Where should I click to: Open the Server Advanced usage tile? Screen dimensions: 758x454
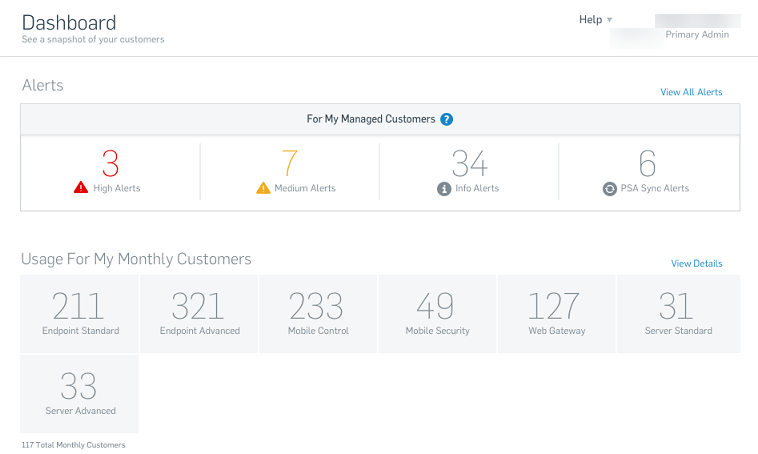coord(80,394)
